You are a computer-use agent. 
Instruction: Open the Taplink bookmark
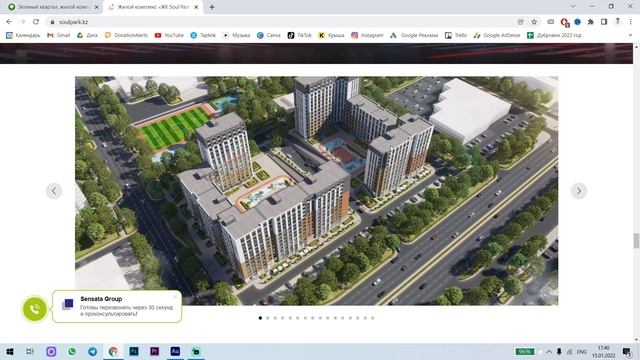pyautogui.click(x=203, y=36)
